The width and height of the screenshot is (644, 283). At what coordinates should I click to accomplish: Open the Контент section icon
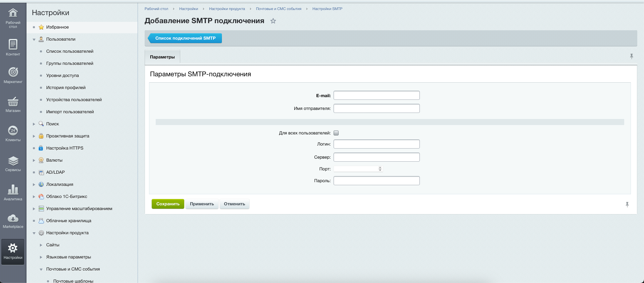(x=13, y=44)
